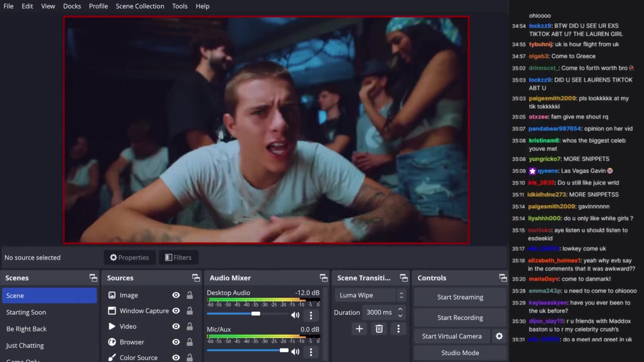This screenshot has width=644, height=362.
Task: Mute the Mic/Aux speaker icon
Action: 295,352
